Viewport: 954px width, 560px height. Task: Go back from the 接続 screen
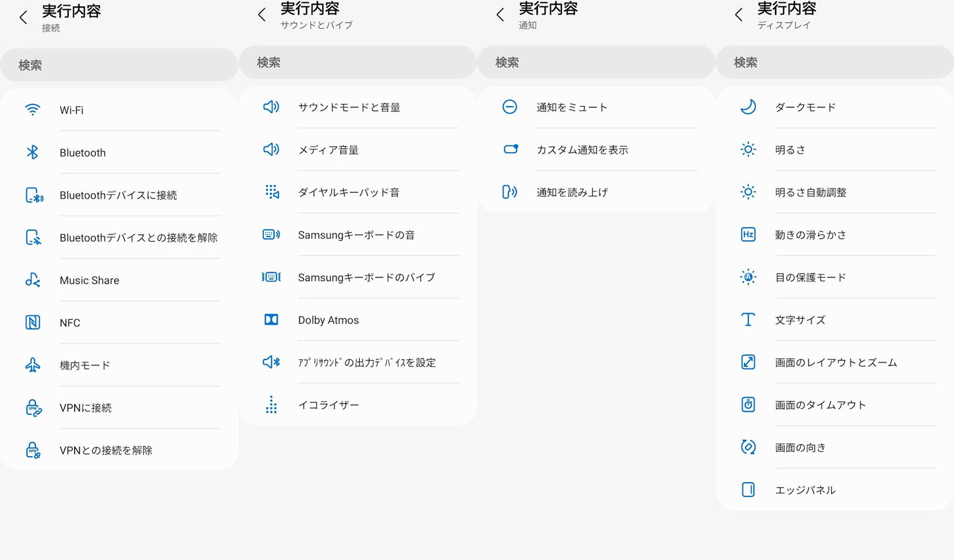point(23,17)
